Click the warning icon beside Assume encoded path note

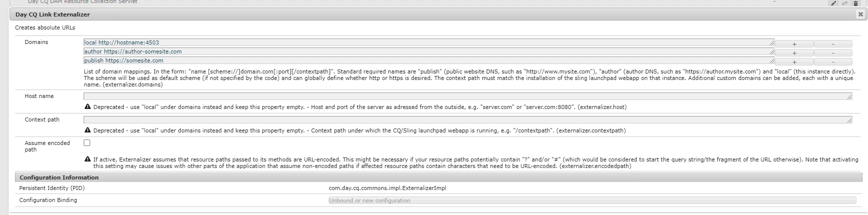coord(88,159)
